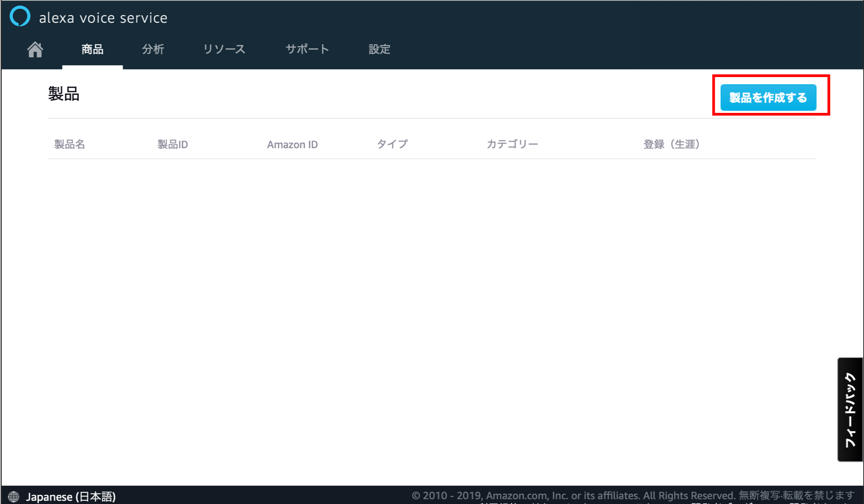Screen dimensions: 864x504
Task: Click the 製品 page heading
Action: point(63,94)
